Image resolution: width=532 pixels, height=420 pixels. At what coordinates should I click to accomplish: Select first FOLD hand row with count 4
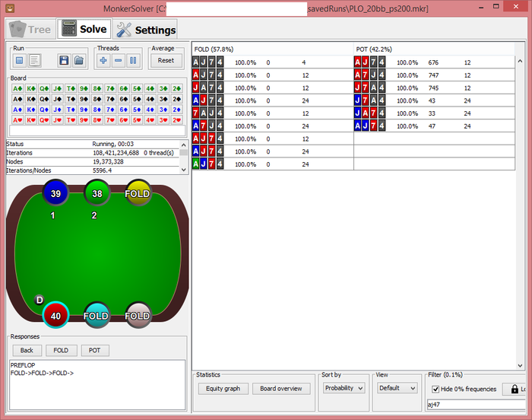273,62
